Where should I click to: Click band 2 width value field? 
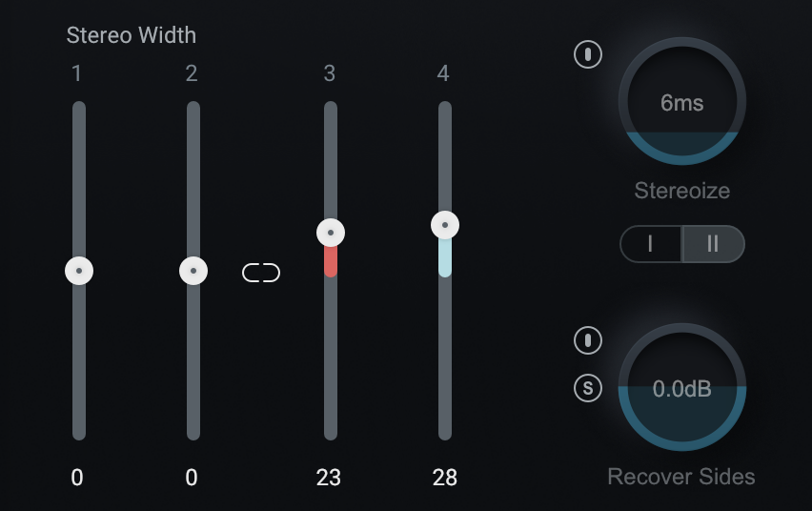click(x=192, y=478)
